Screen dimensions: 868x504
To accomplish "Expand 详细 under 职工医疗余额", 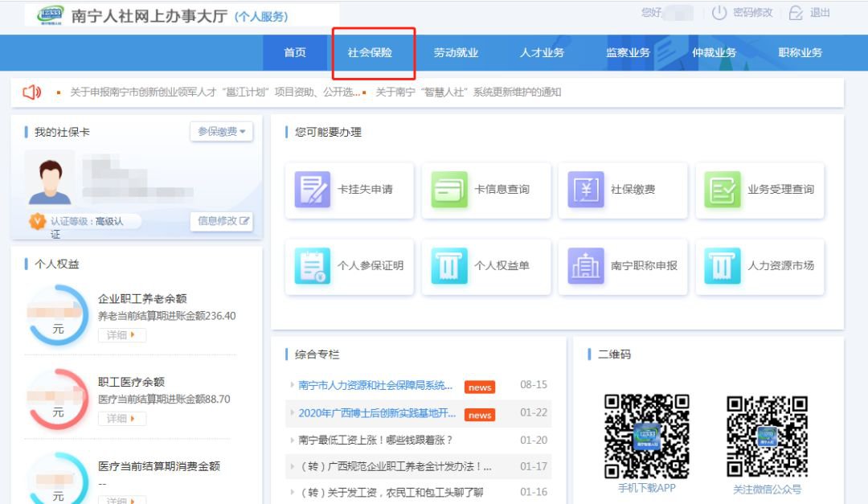I will click(x=122, y=419).
